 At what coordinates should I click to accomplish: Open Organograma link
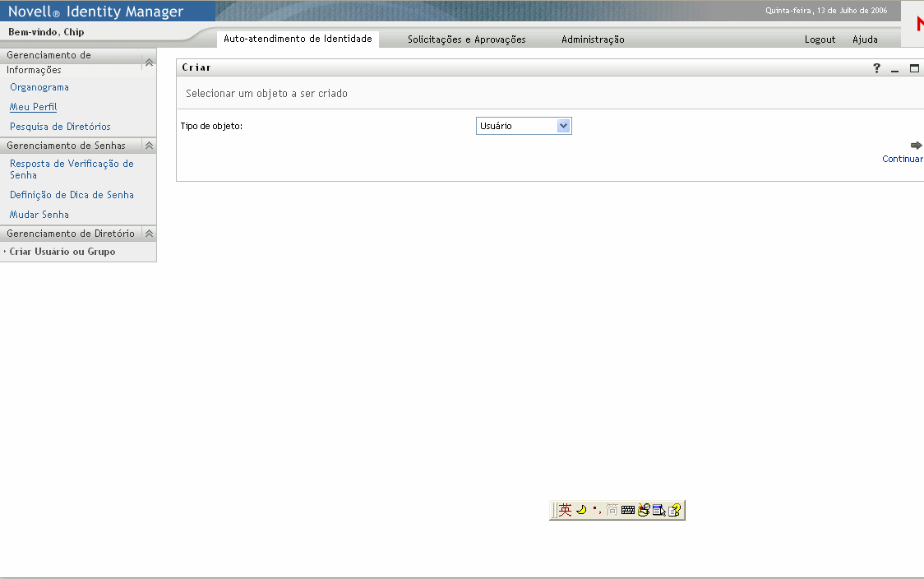(39, 87)
